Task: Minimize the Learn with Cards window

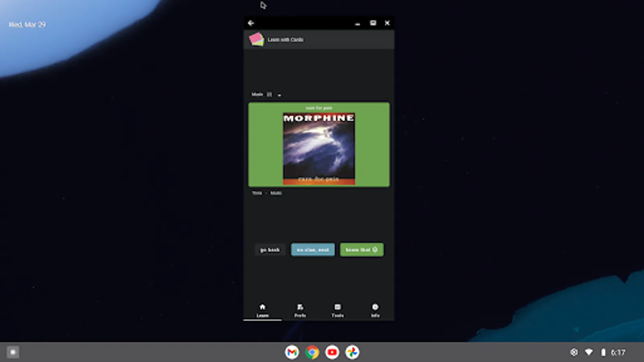Action: (x=357, y=23)
